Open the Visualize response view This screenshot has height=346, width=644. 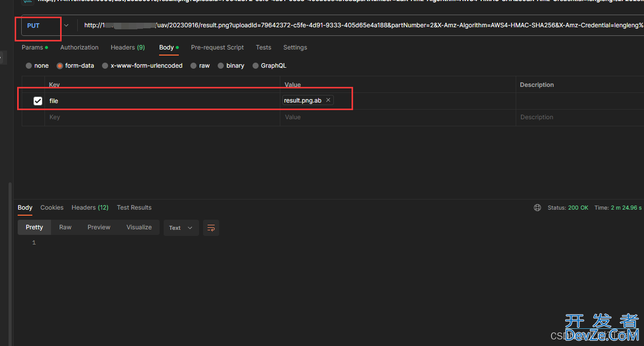139,227
